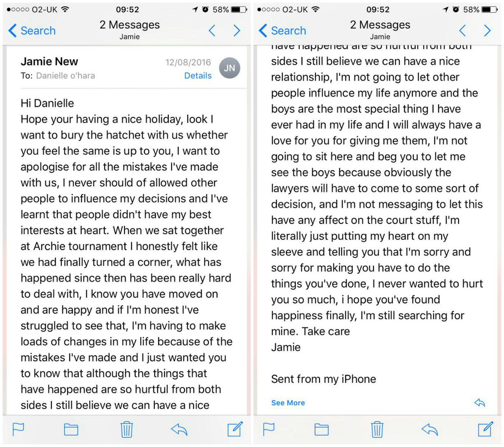Image resolution: width=504 pixels, height=447 pixels.
Task: Flag the message in right screenshot toolbar
Action: tap(269, 429)
